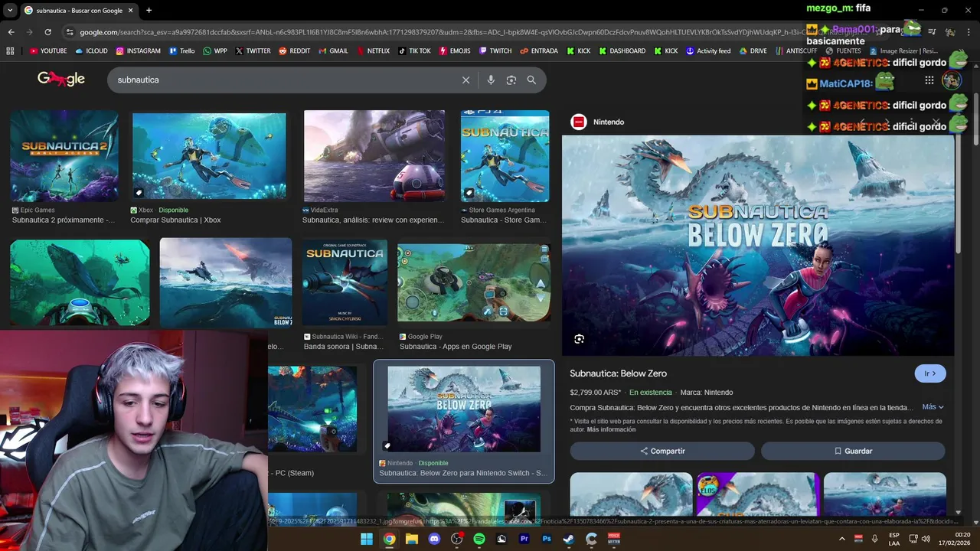980x551 pixels.
Task: Click the magnifier search icon
Action: [531, 80]
